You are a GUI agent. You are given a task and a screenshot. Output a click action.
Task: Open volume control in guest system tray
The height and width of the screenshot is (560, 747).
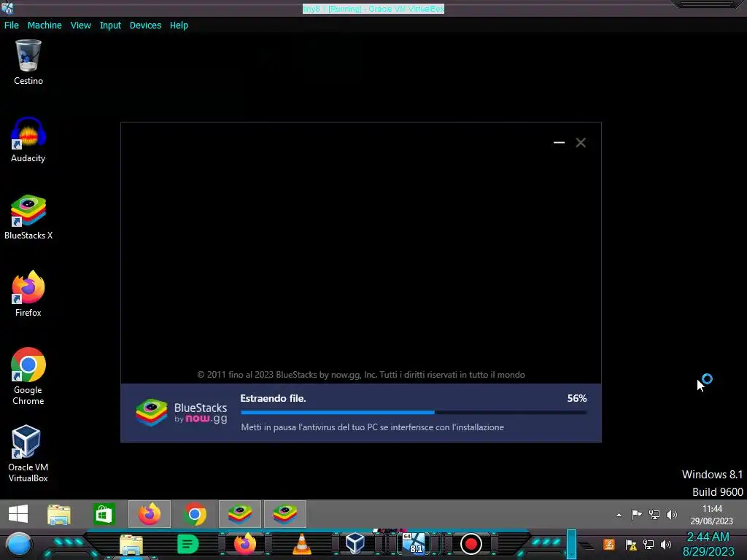coord(672,514)
